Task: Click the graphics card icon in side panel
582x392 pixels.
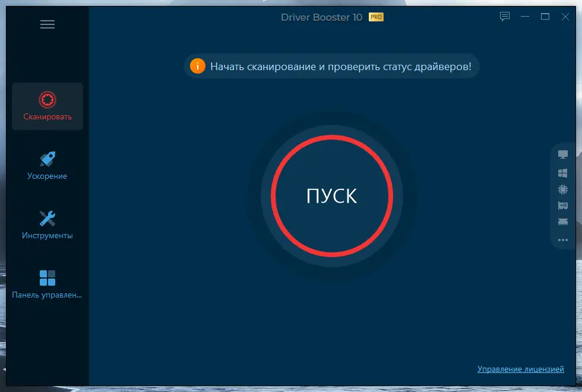Action: click(562, 206)
